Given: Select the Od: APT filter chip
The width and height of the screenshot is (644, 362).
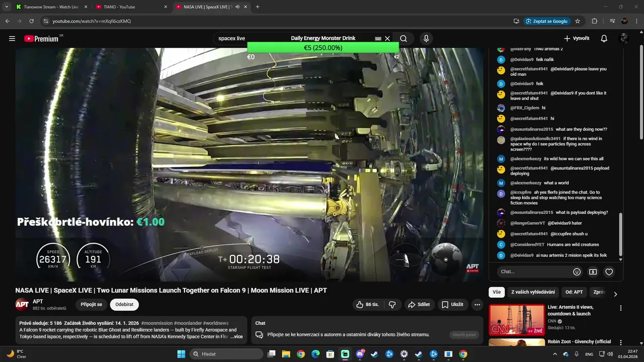Looking at the screenshot, I should 574,292.
